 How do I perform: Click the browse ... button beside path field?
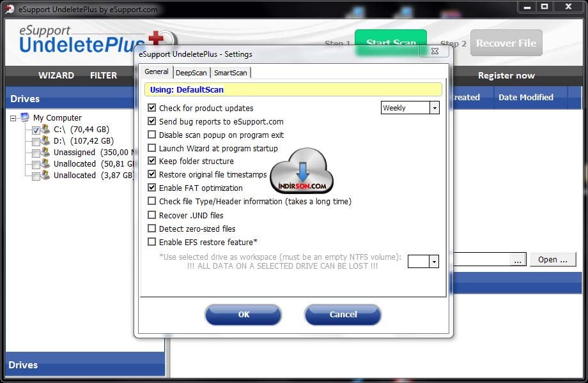(518, 260)
